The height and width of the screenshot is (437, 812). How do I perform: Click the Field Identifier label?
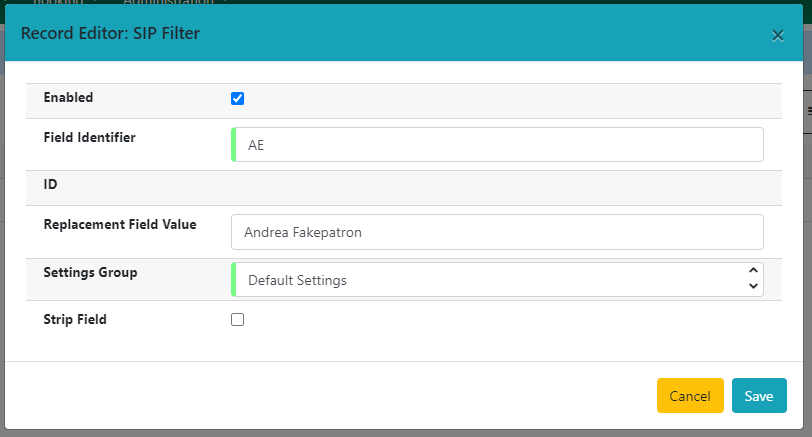tap(90, 137)
